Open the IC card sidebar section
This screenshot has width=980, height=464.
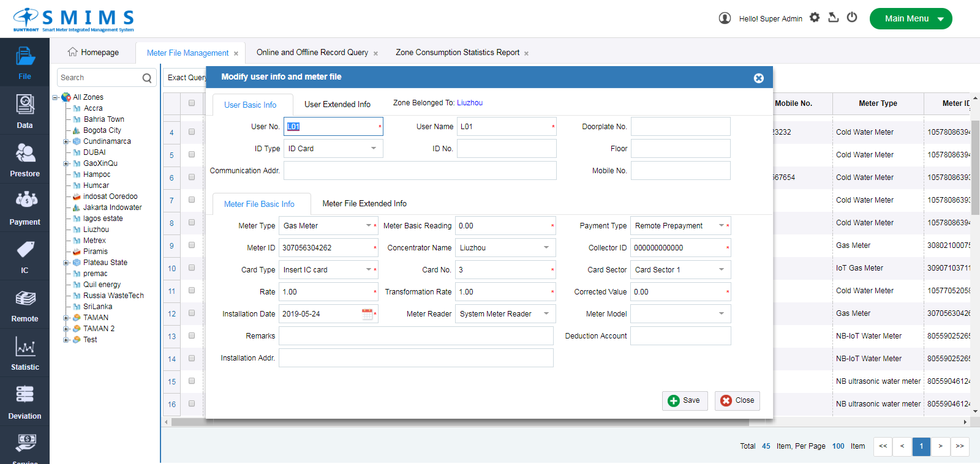[24, 256]
